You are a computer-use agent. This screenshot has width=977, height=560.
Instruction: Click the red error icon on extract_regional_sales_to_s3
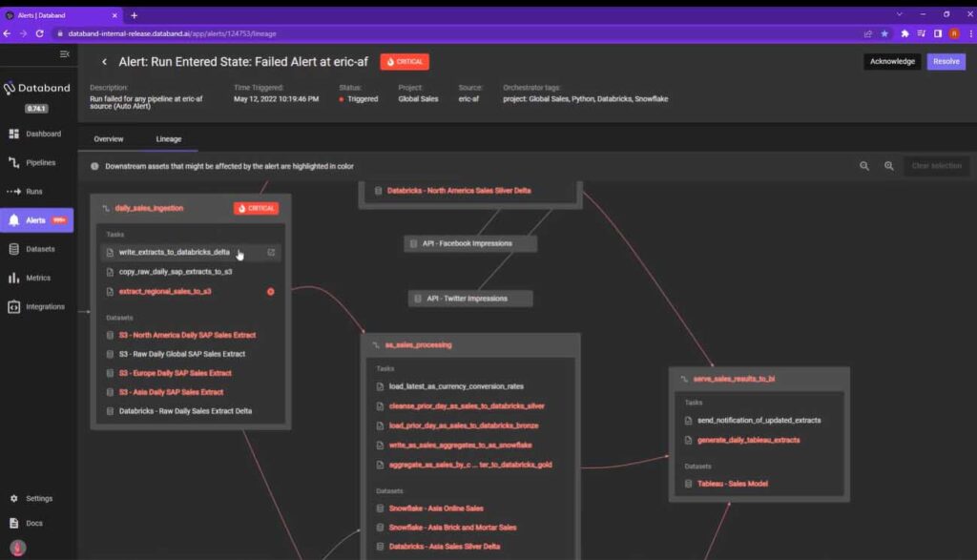pos(270,292)
